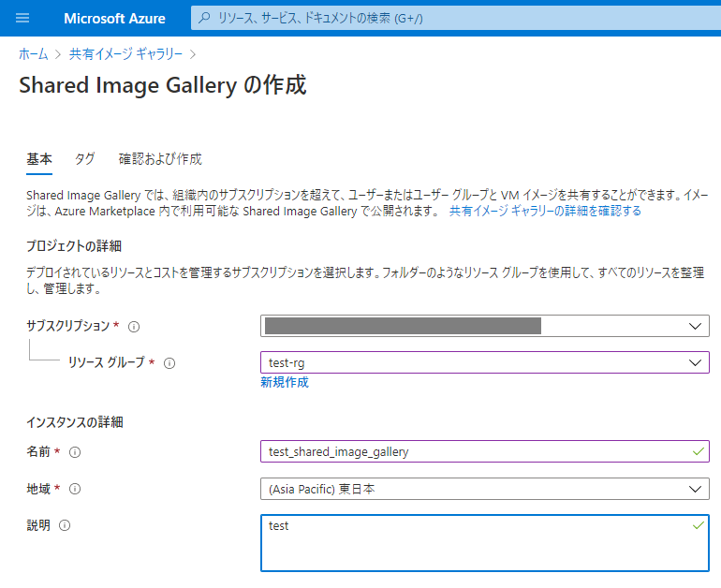Show info tooltip for 地域

75,489
